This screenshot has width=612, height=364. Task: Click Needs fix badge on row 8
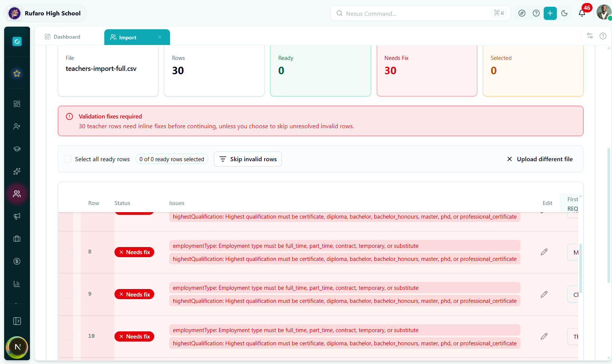coord(134,252)
